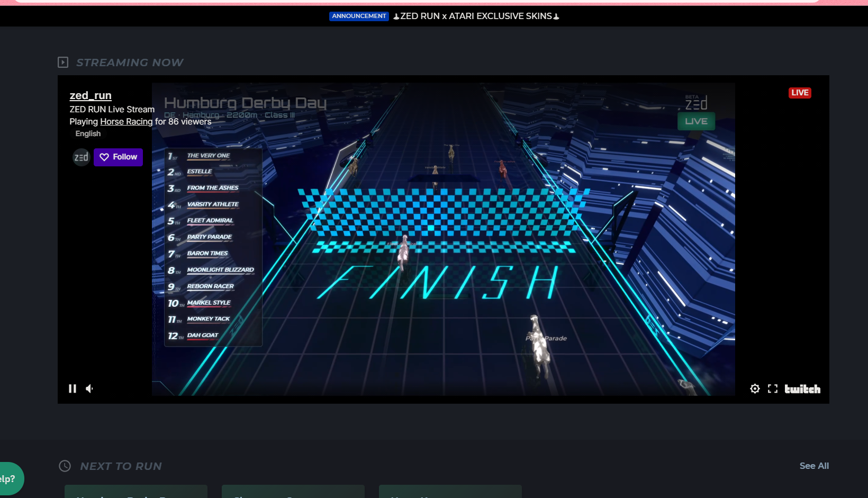
Task: Open the stream settings gear
Action: click(755, 389)
